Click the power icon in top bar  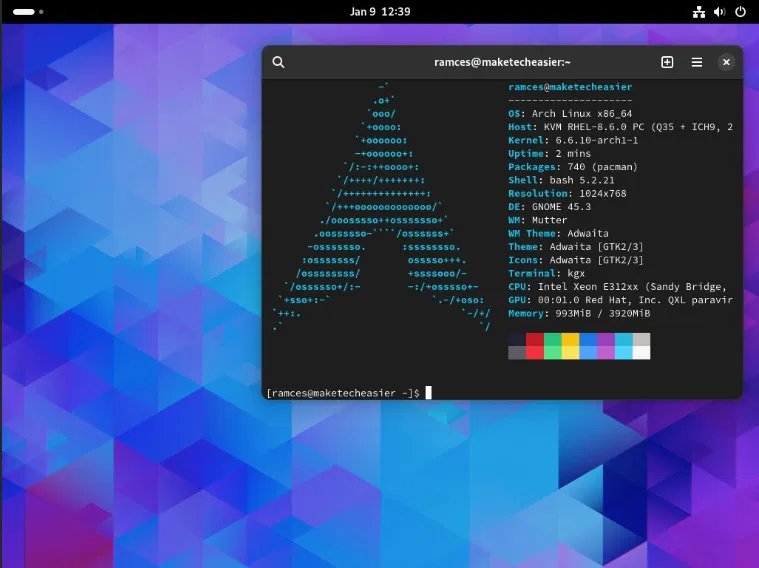coord(739,12)
